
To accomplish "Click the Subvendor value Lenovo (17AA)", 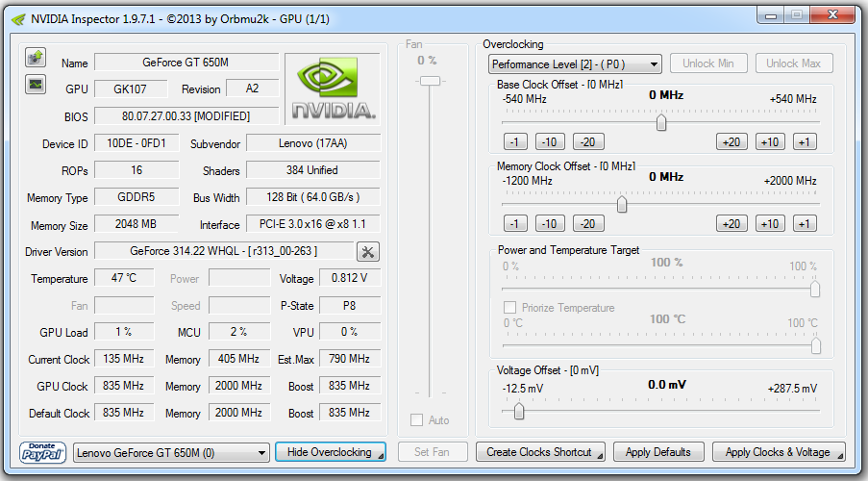I will [313, 143].
